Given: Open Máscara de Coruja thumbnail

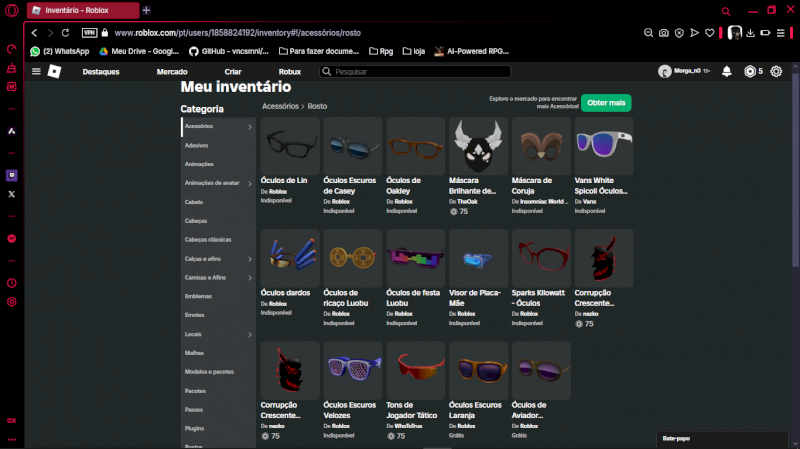Looking at the screenshot, I should pyautogui.click(x=541, y=146).
